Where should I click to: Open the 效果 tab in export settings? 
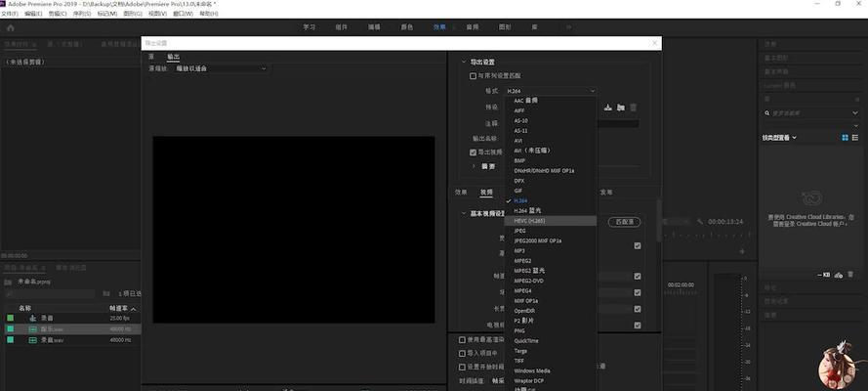point(461,193)
